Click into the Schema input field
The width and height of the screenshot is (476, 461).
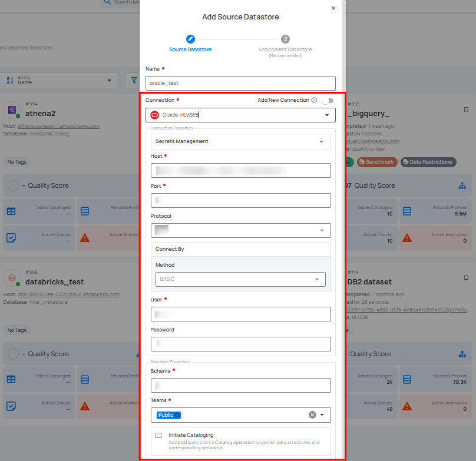tap(240, 386)
